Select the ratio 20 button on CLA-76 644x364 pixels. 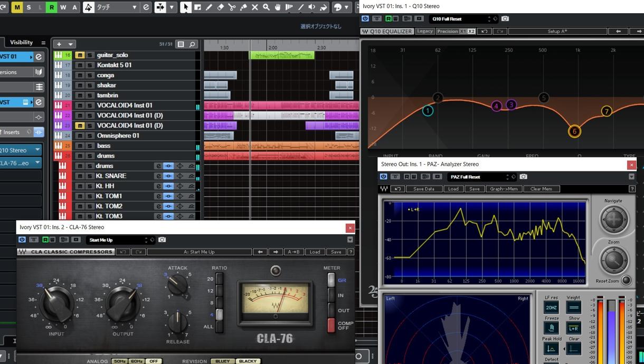point(219,279)
